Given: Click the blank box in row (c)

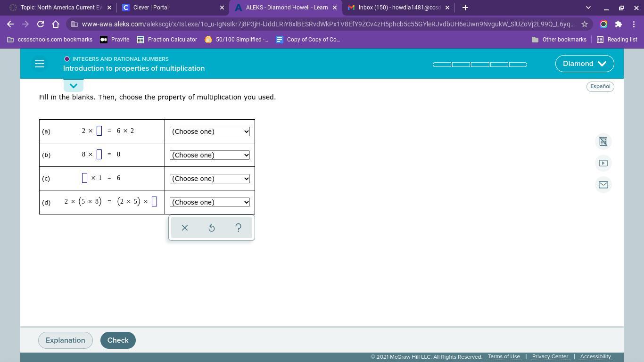Looking at the screenshot, I should [84, 178].
